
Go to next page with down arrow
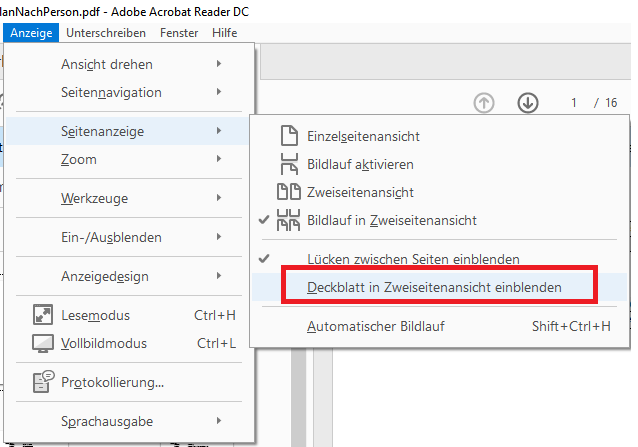pyautogui.click(x=528, y=102)
